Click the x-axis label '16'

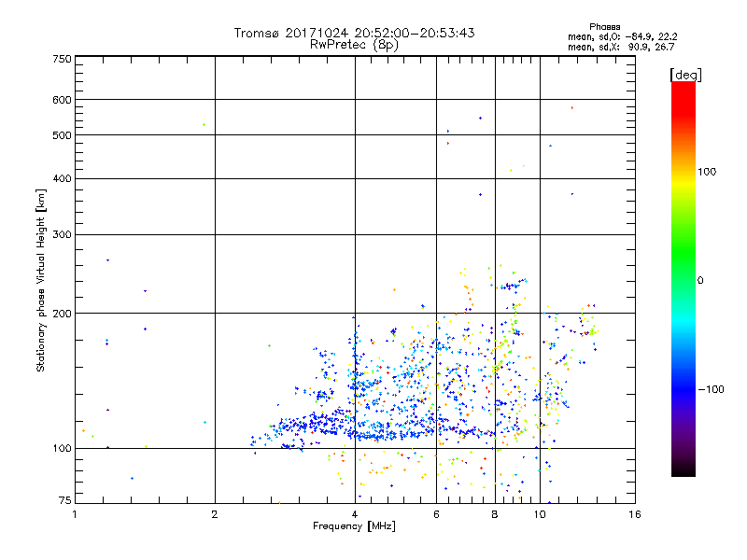point(635,514)
